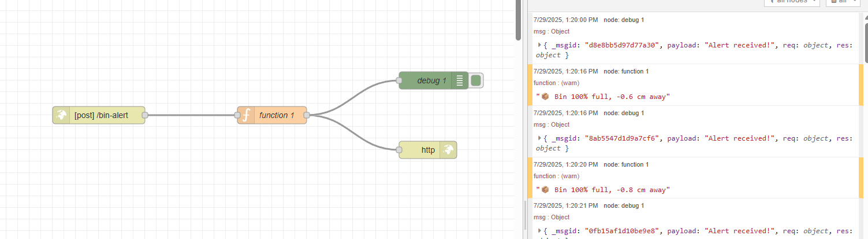Expand the 0fb15af1d10be9e8 message object
This screenshot has width=868, height=239.
click(539, 231)
